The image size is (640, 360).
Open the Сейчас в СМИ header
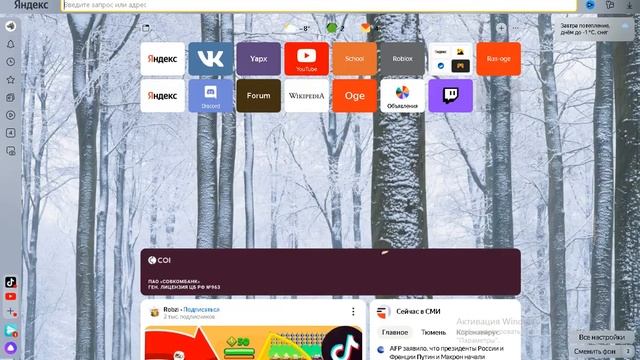coord(418,311)
